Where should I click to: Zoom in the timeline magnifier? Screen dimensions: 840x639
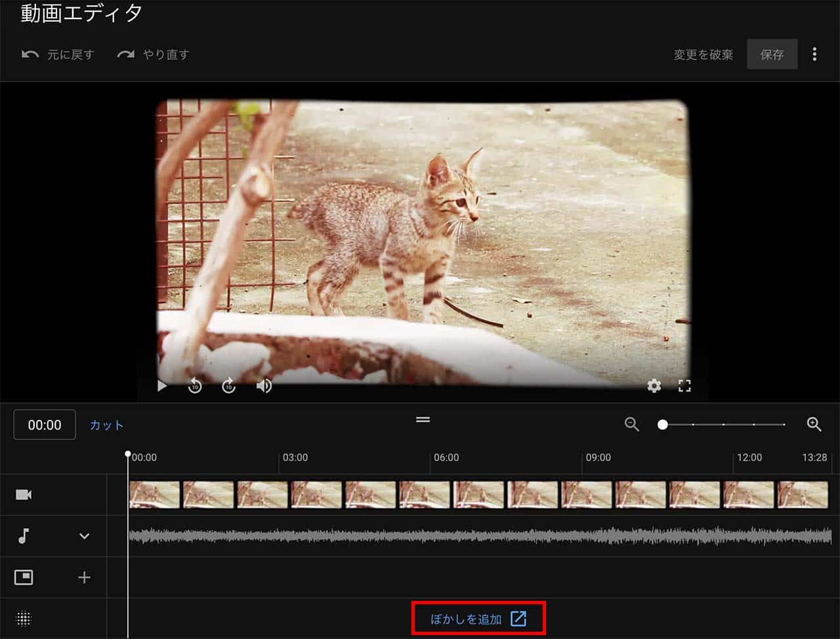point(814,424)
